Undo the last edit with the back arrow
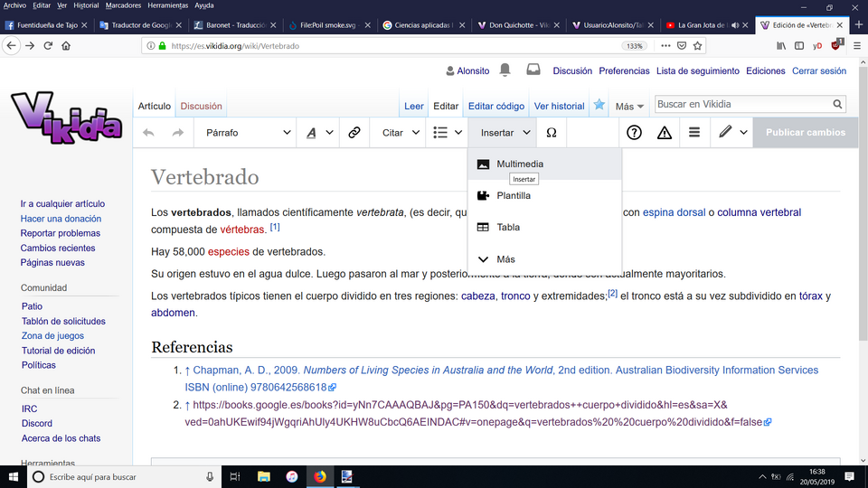 (x=148, y=133)
